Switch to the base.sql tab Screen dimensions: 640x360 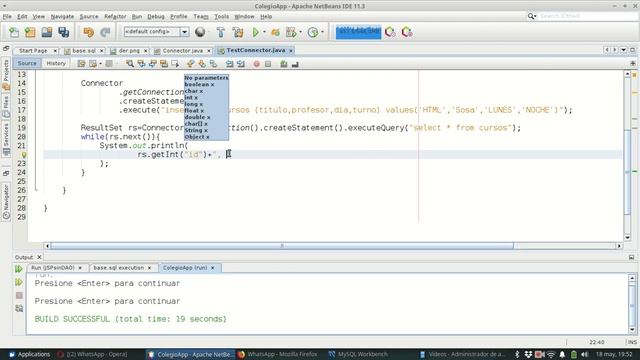point(84,51)
